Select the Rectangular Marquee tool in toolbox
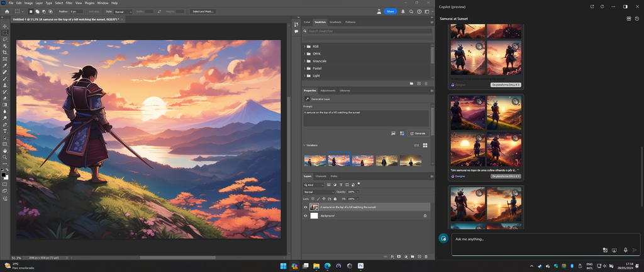This screenshot has height=272, width=644. 5,33
